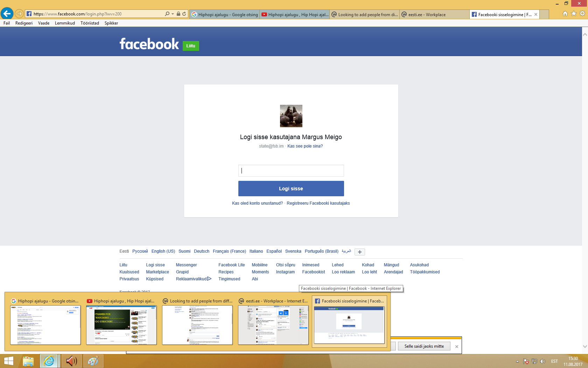Open Spikker menu
Viewport: 588px width, 368px height.
click(111, 23)
